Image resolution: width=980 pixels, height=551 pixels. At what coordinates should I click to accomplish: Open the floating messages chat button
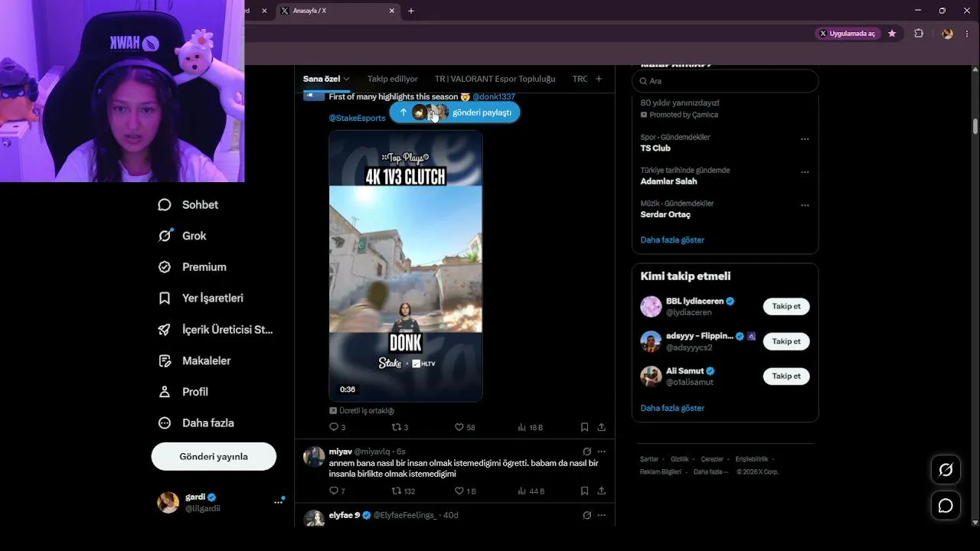coord(946,506)
